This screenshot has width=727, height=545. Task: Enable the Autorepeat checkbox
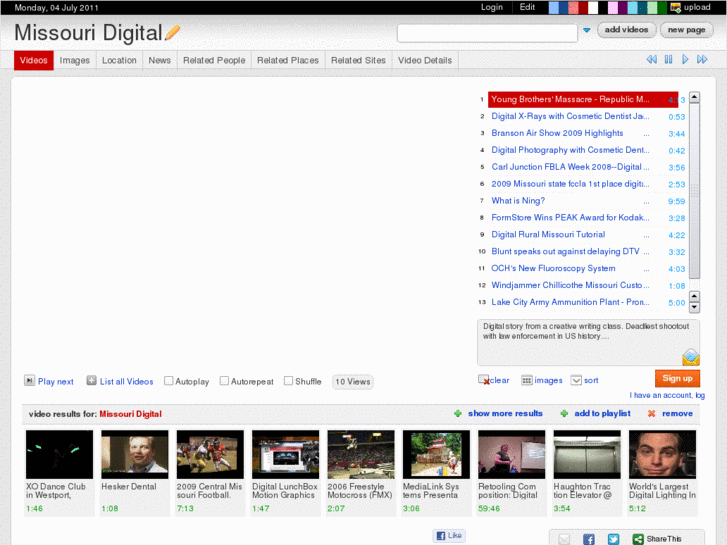pos(224,381)
